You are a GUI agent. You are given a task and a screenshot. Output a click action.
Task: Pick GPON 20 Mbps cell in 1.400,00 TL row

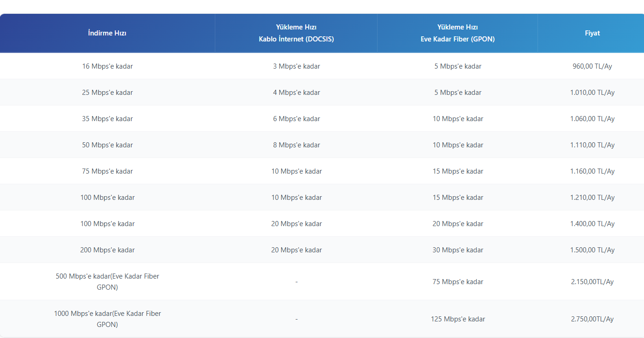click(x=458, y=224)
